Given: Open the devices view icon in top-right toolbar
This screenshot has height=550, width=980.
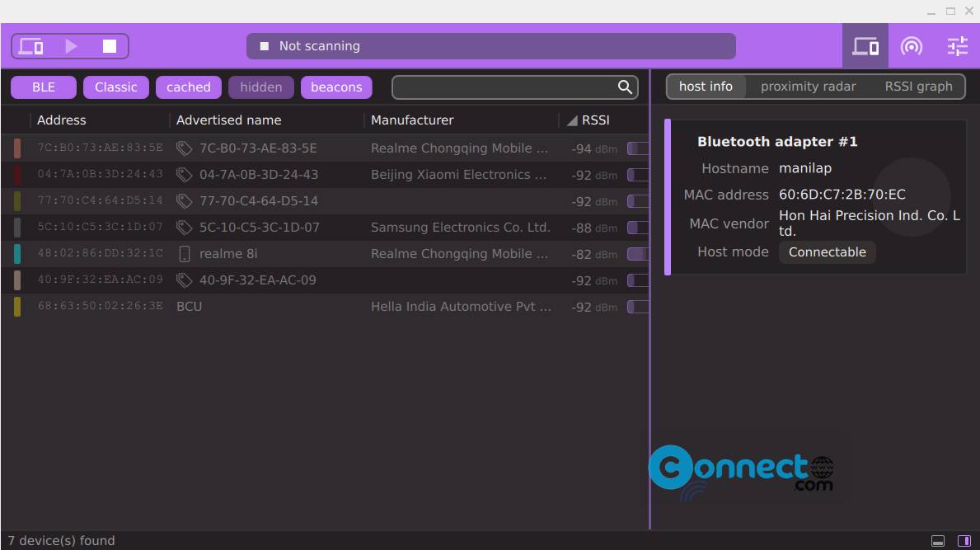Looking at the screenshot, I should [x=865, y=46].
